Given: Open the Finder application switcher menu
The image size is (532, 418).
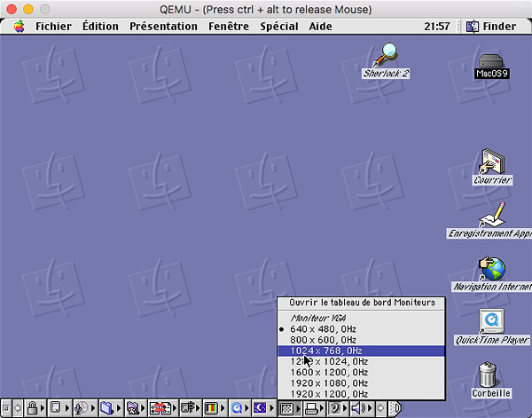Looking at the screenshot, I should (491, 27).
